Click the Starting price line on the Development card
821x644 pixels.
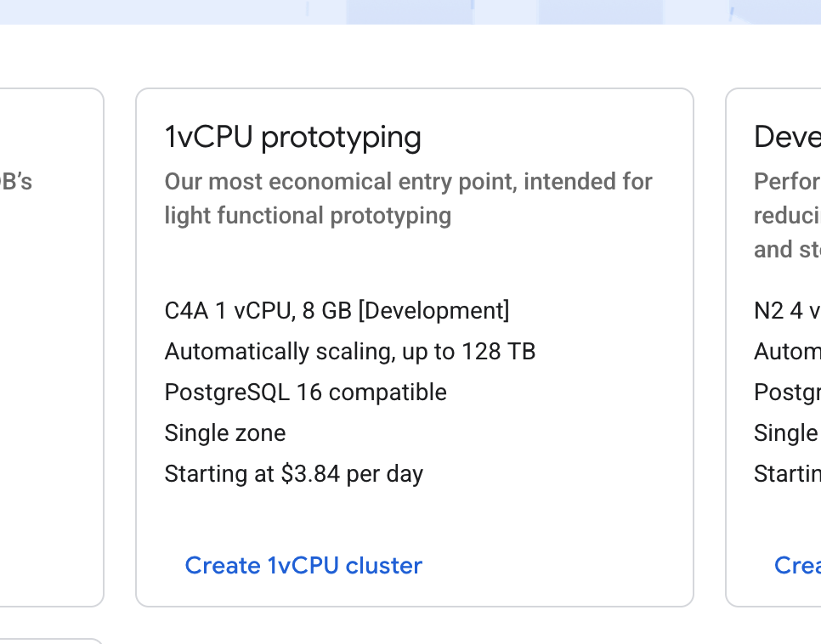pos(786,473)
